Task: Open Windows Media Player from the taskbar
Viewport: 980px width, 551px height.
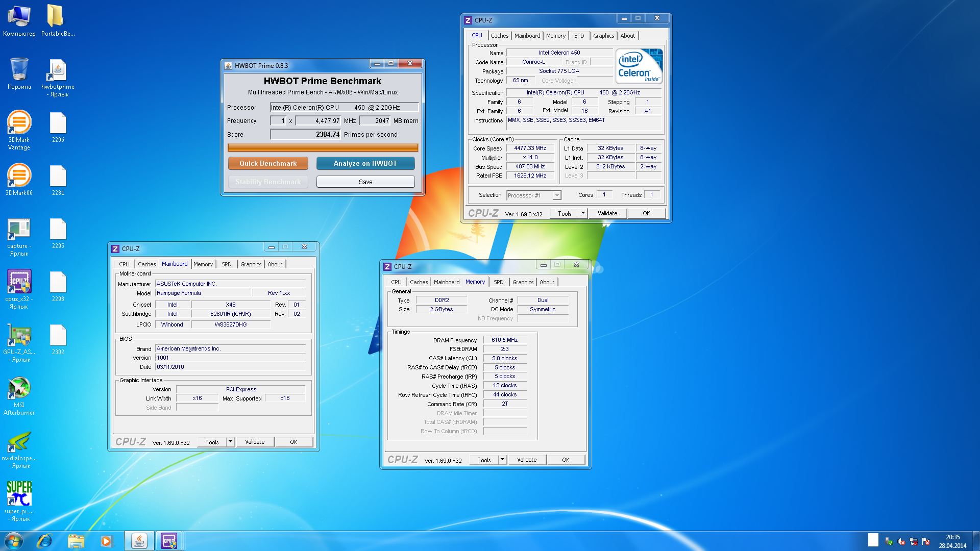Action: click(x=106, y=541)
